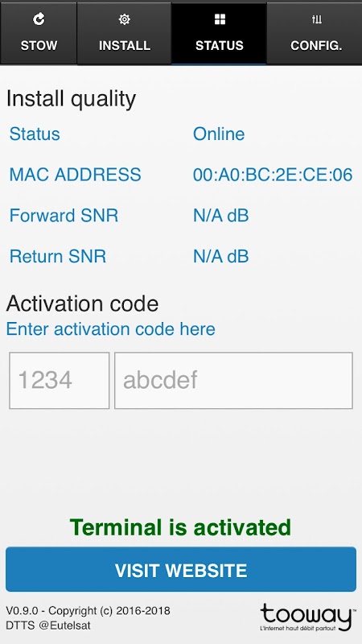Click the Install gear icon
The width and height of the screenshot is (362, 644).
click(125, 19)
